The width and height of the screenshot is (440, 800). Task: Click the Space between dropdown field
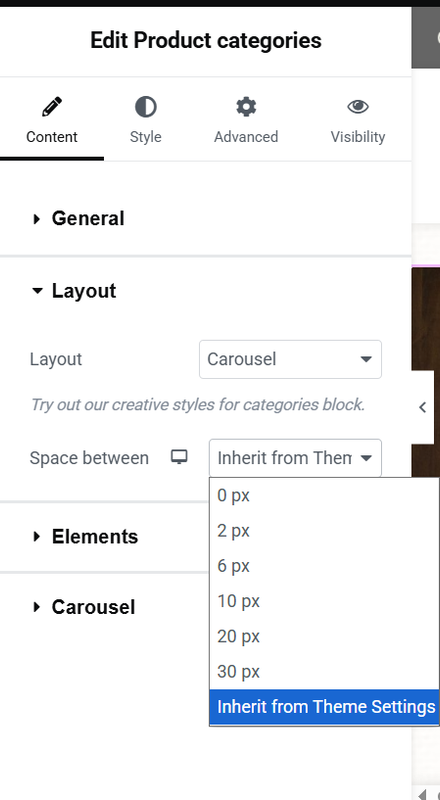click(295, 458)
